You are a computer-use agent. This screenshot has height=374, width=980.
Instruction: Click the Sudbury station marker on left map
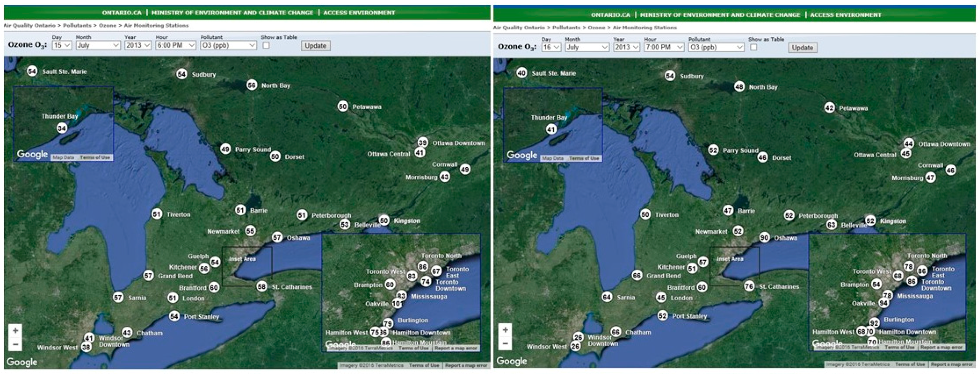point(182,74)
